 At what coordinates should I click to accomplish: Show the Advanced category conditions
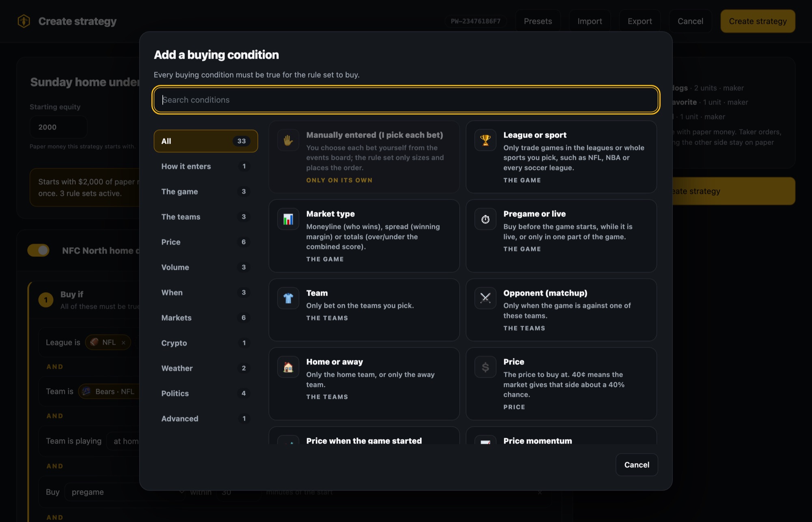pos(206,418)
